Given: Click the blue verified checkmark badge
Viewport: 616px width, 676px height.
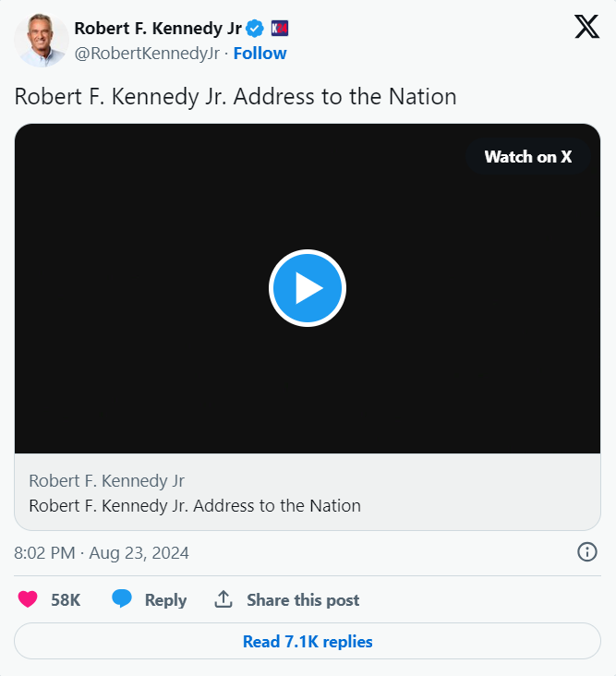Looking at the screenshot, I should pos(254,29).
